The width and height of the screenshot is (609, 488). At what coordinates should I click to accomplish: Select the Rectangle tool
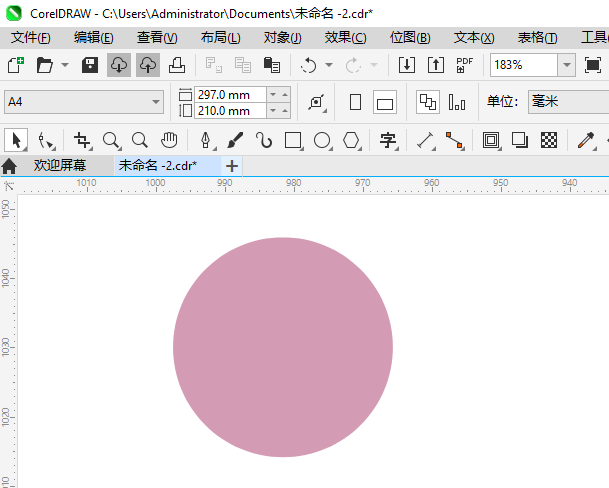click(293, 140)
